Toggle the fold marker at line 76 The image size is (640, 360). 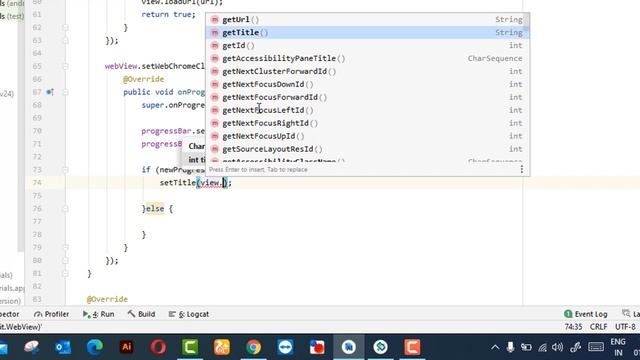click(x=65, y=209)
